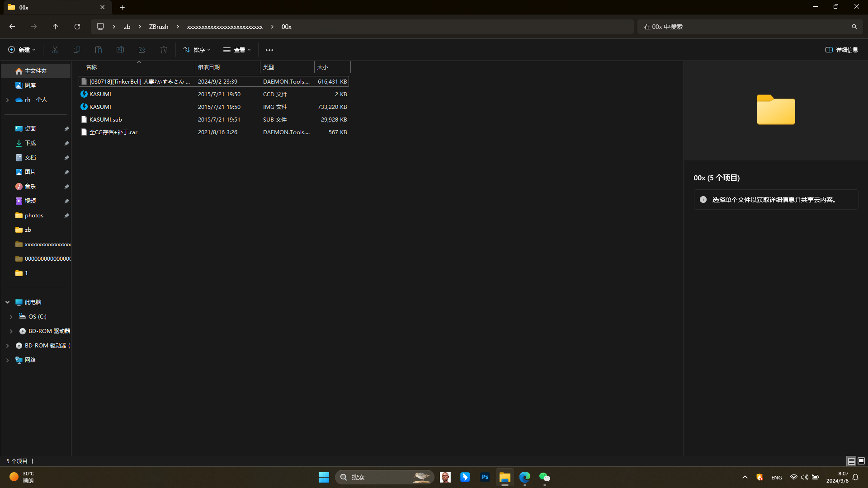Sort by 大小 column header
Image resolution: width=868 pixels, height=488 pixels.
[332, 67]
